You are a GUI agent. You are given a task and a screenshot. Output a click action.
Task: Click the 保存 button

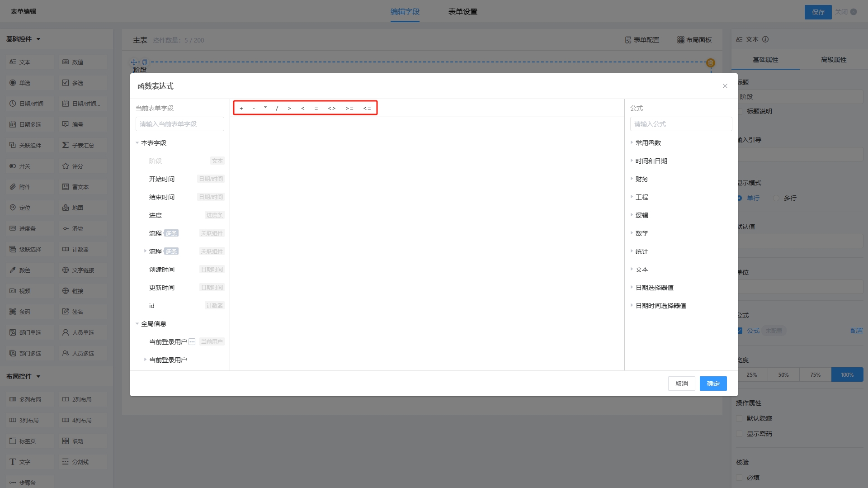[x=818, y=12]
